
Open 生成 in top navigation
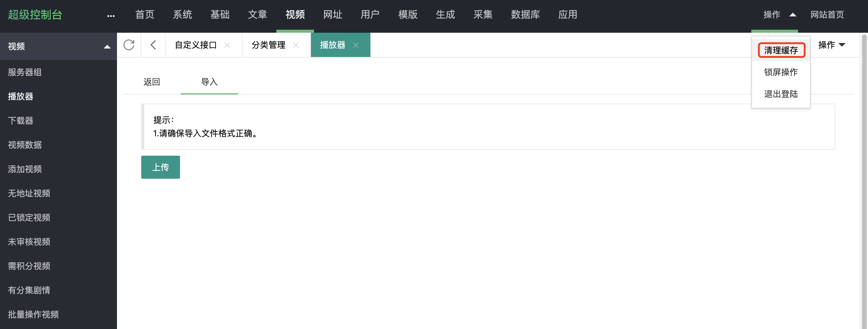point(445,15)
